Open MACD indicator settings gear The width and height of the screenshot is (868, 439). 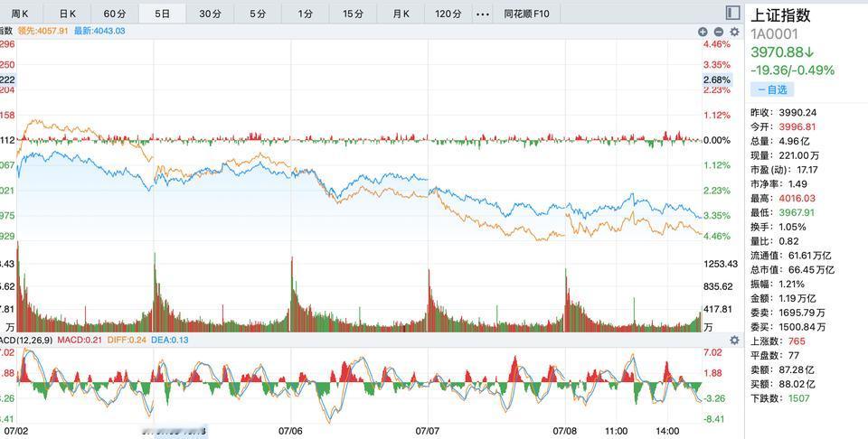point(734,340)
